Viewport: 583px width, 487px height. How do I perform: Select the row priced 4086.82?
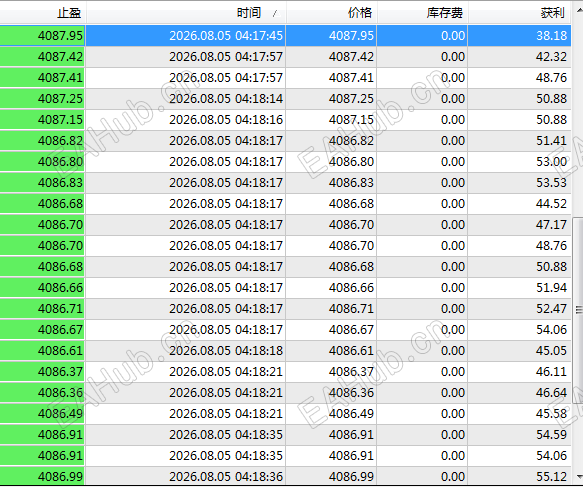286,141
